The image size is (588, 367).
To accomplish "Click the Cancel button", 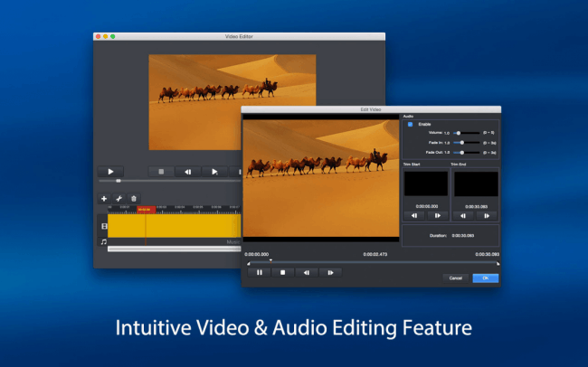I will point(456,278).
